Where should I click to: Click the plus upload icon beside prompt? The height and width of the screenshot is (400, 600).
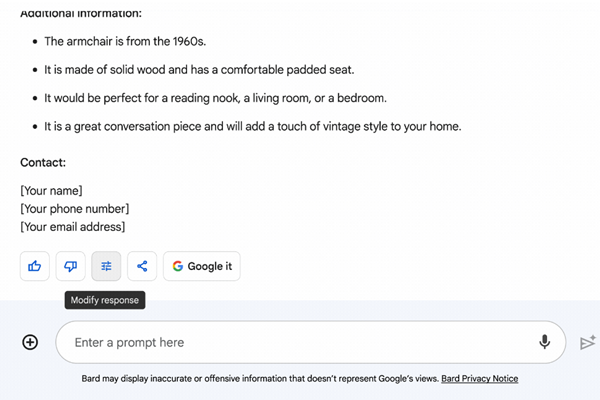tap(30, 342)
